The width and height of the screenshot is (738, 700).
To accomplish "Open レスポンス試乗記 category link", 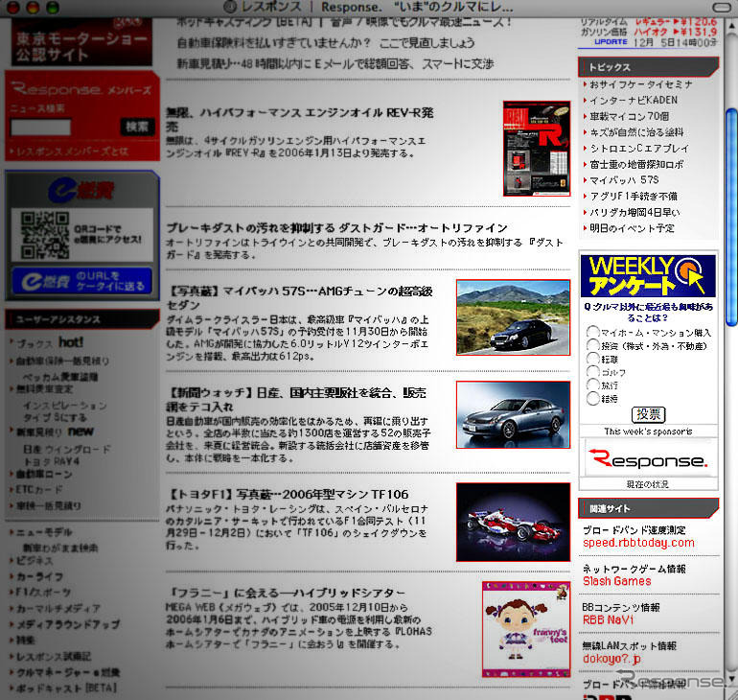I will [54, 656].
